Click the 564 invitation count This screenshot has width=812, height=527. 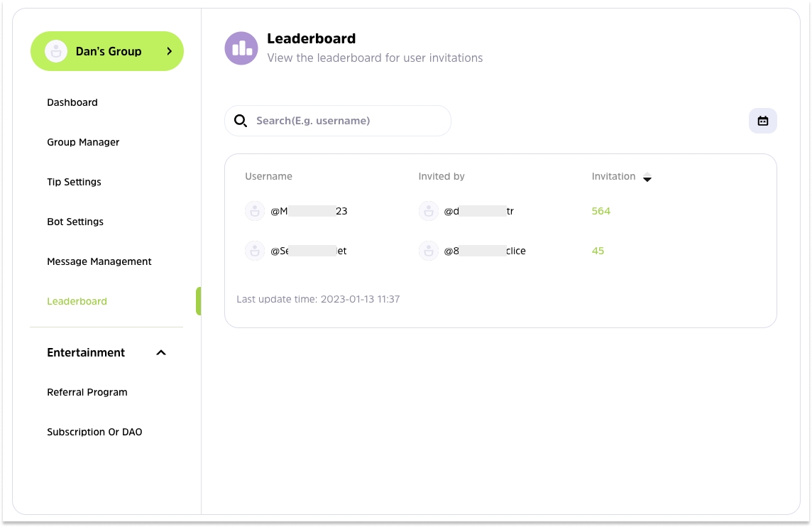600,211
